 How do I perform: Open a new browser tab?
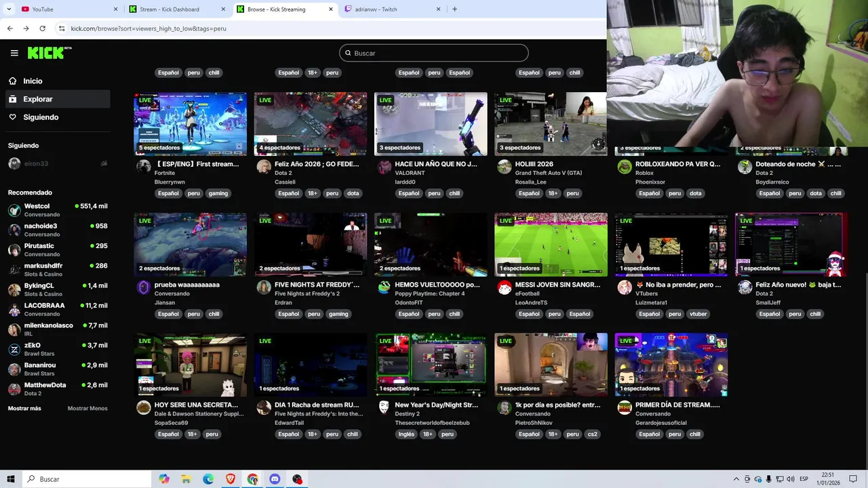[454, 9]
